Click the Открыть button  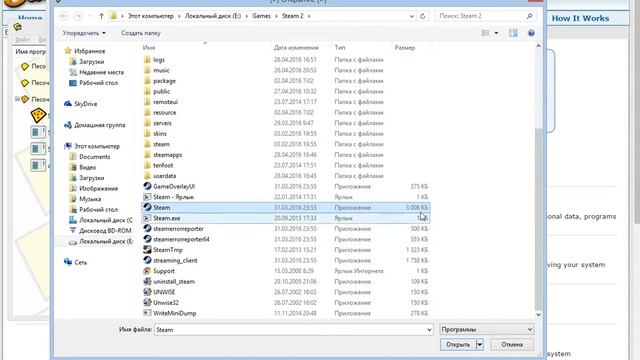[x=458, y=344]
